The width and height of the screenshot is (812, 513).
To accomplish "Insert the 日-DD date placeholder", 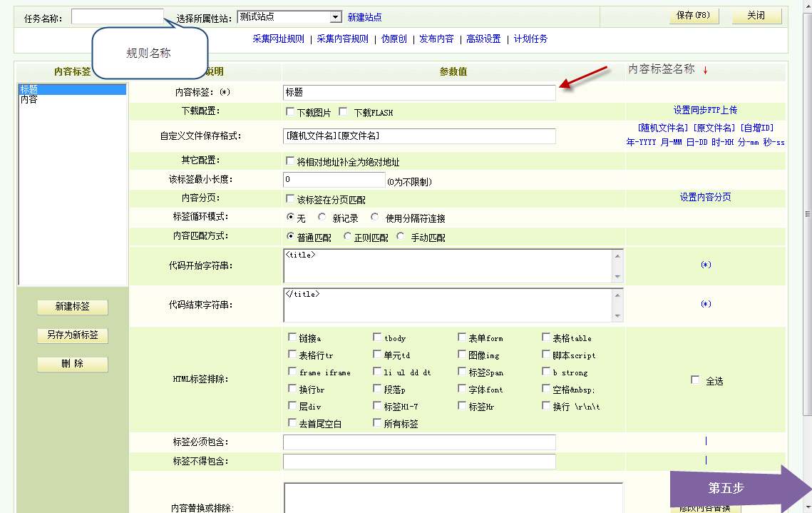I will coord(697,142).
